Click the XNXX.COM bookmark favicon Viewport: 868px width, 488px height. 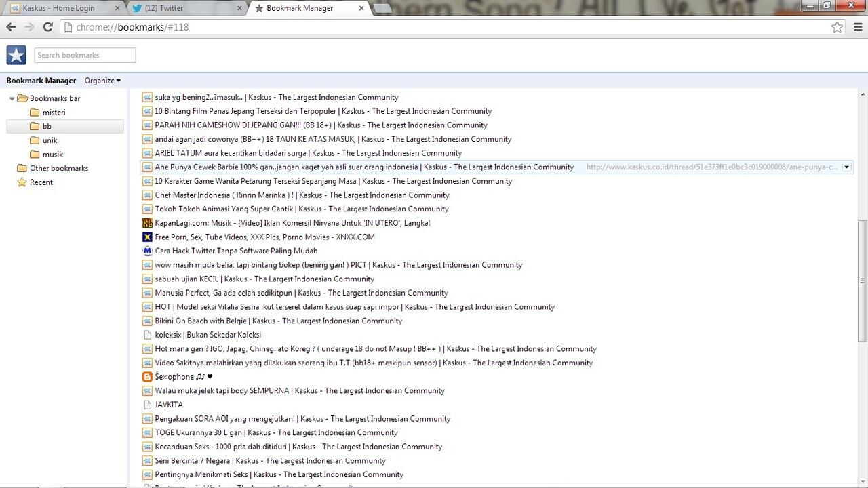click(147, 237)
